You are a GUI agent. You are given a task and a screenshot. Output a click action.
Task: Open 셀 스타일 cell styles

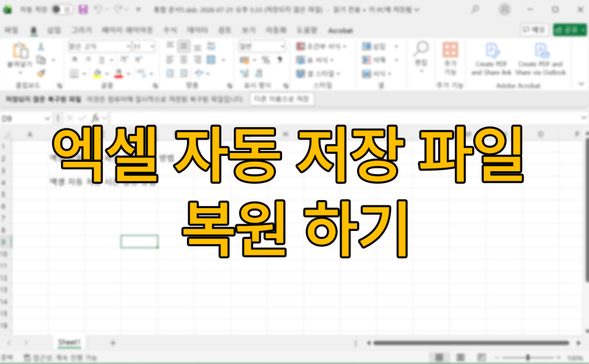click(318, 74)
